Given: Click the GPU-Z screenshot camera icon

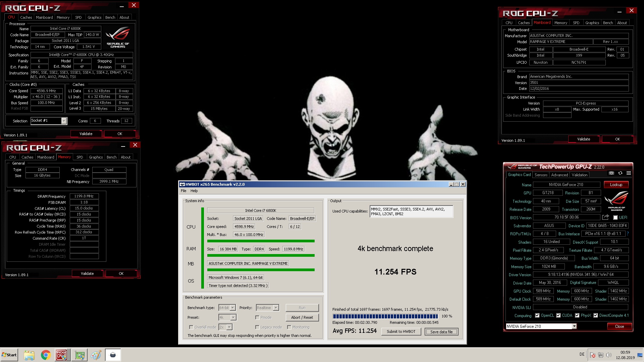Looking at the screenshot, I should pos(611,173).
